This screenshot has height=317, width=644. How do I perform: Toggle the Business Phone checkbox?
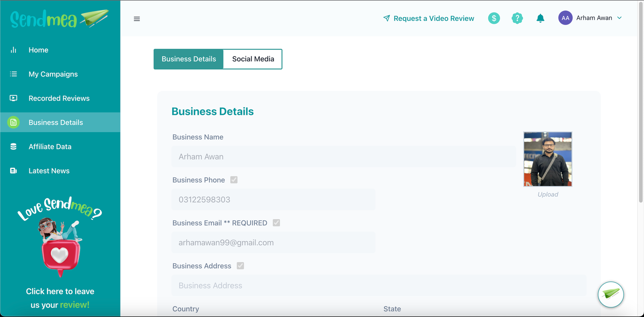point(234,180)
